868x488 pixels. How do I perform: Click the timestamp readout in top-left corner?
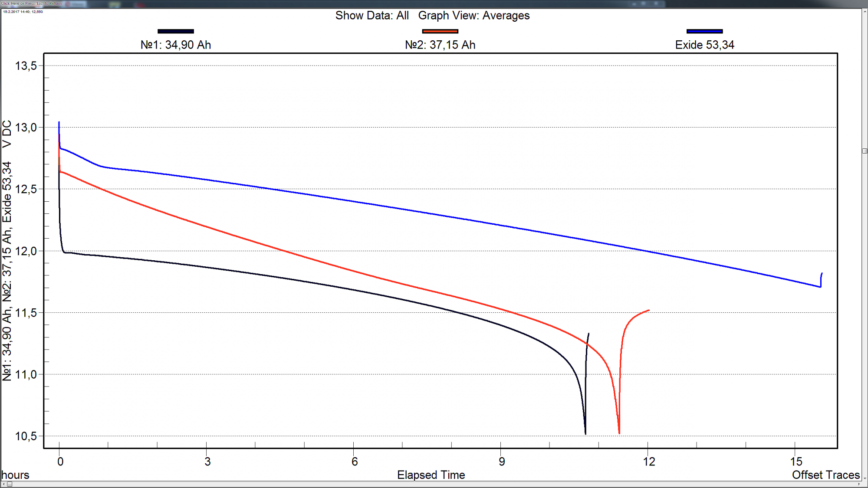click(x=23, y=12)
